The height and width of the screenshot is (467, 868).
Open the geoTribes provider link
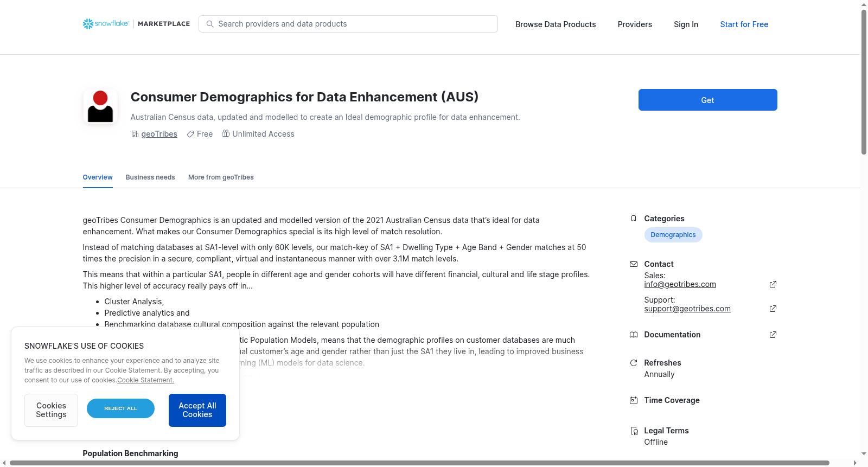[x=159, y=134]
